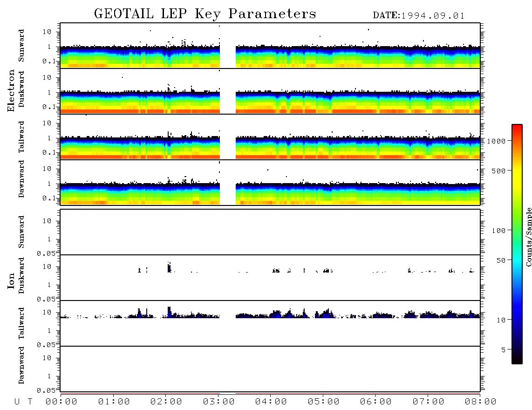Viewport: 532px width, 410px height.
Task: Select the "06:00" time tick label
Action: click(x=376, y=402)
